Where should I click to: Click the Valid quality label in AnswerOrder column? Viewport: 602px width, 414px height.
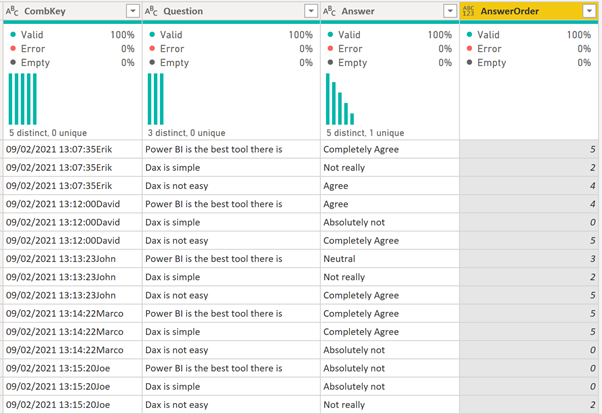tap(488, 35)
